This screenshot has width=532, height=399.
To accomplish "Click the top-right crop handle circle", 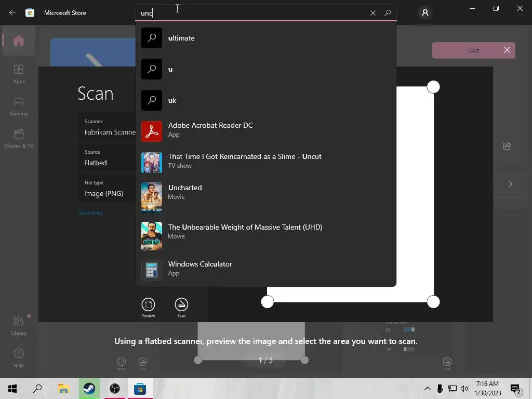I will (433, 87).
